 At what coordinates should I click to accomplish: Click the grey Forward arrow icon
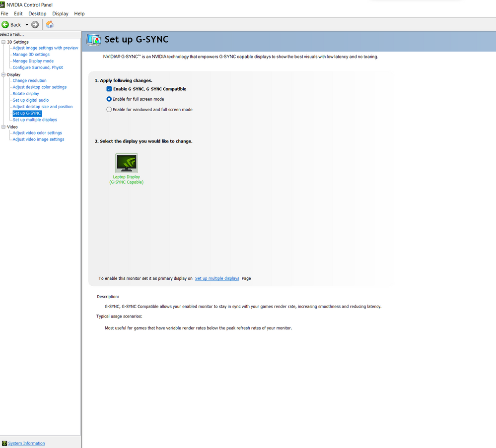click(x=35, y=25)
